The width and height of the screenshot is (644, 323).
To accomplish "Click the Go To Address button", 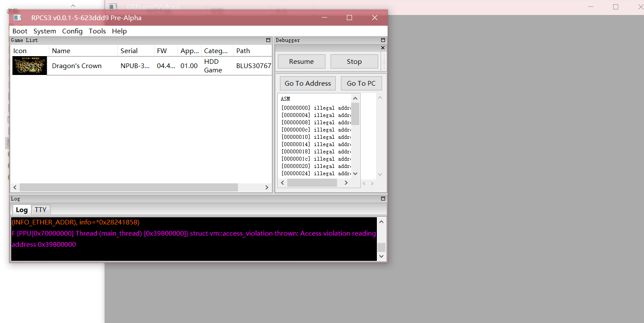I will click(x=308, y=83).
